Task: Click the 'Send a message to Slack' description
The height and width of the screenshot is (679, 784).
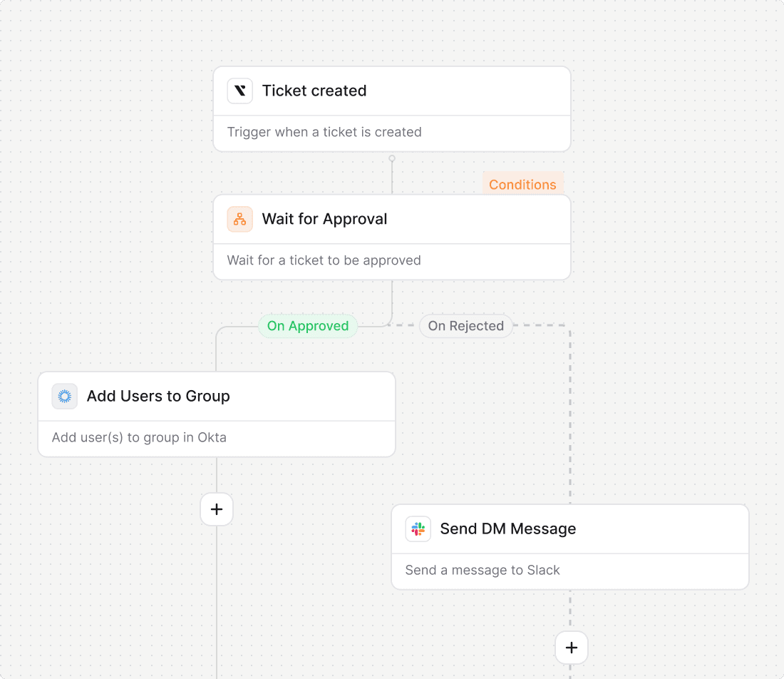Action: (483, 570)
